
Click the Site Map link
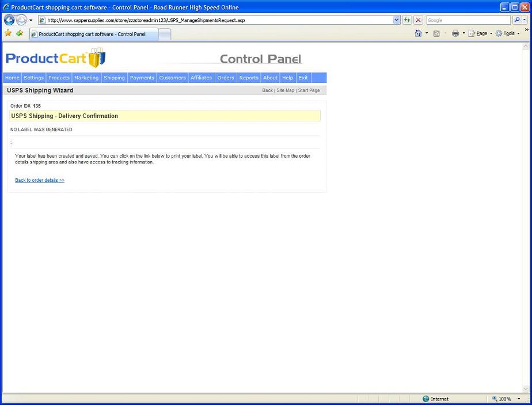click(x=285, y=90)
